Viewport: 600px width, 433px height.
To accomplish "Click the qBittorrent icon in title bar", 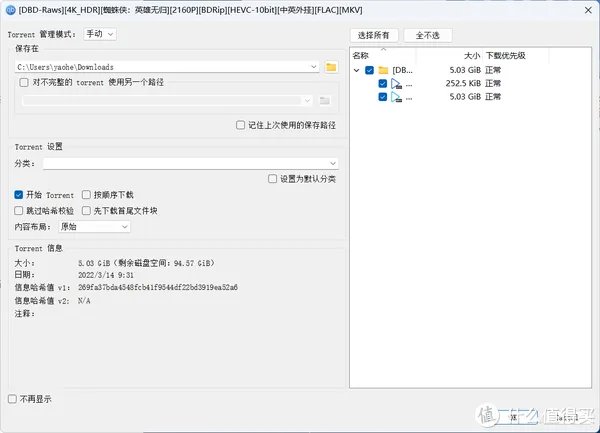I will [10, 10].
